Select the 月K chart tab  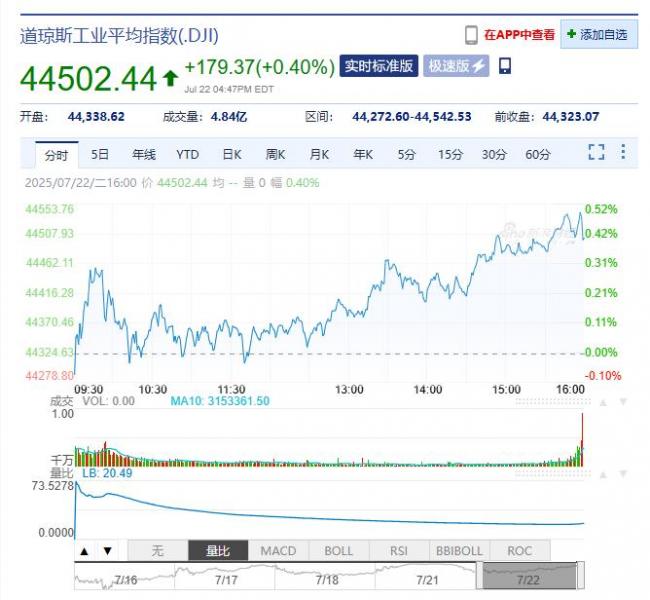point(319,155)
